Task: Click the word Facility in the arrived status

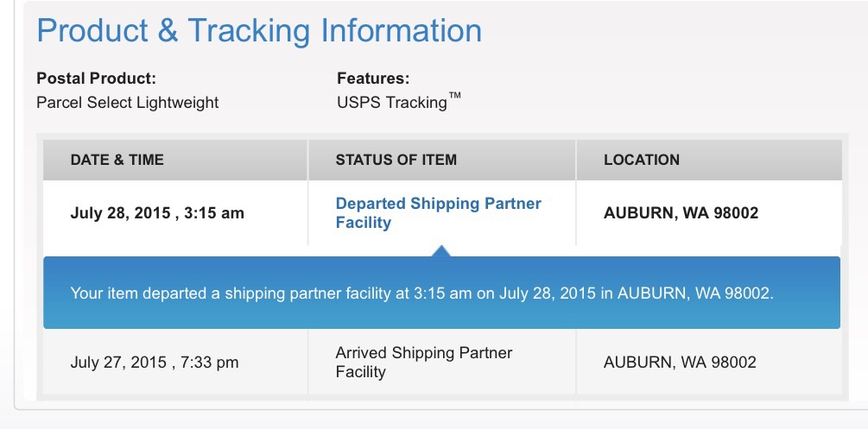Action: pos(360,372)
